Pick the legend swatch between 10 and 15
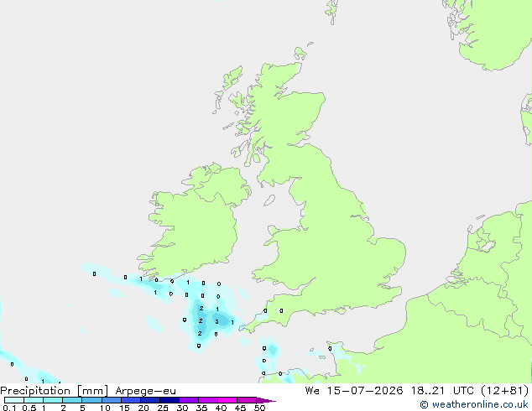Viewport: 532px width, 411px height. pos(111,400)
